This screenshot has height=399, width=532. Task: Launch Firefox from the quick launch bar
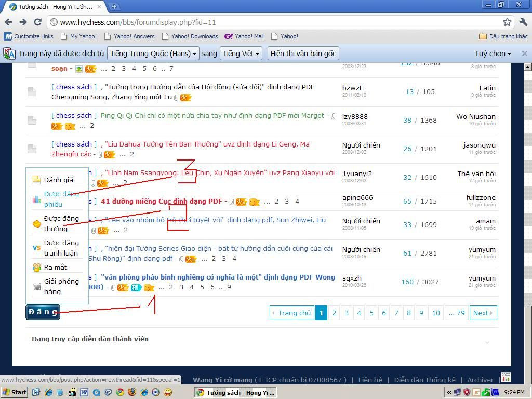pyautogui.click(x=131, y=393)
